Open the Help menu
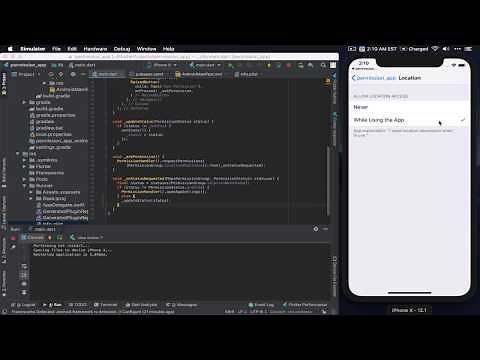This screenshot has height=360, width=480. click(x=169, y=49)
